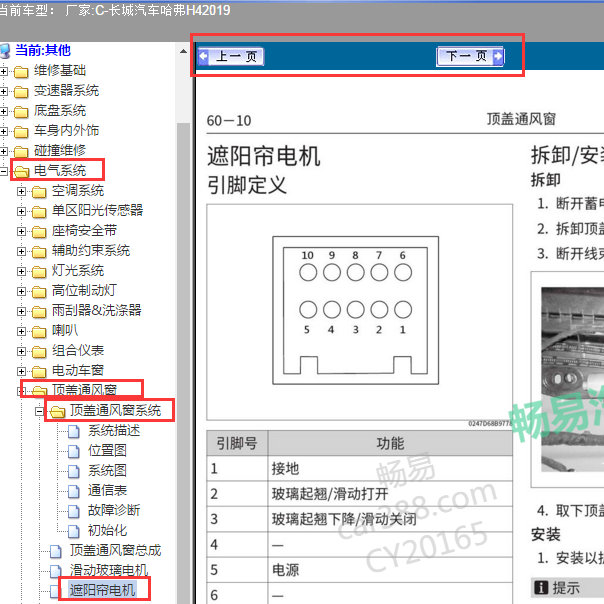This screenshot has height=604, width=604.
Task: Click the 初始化 document icon
Action: pyautogui.click(x=74, y=532)
